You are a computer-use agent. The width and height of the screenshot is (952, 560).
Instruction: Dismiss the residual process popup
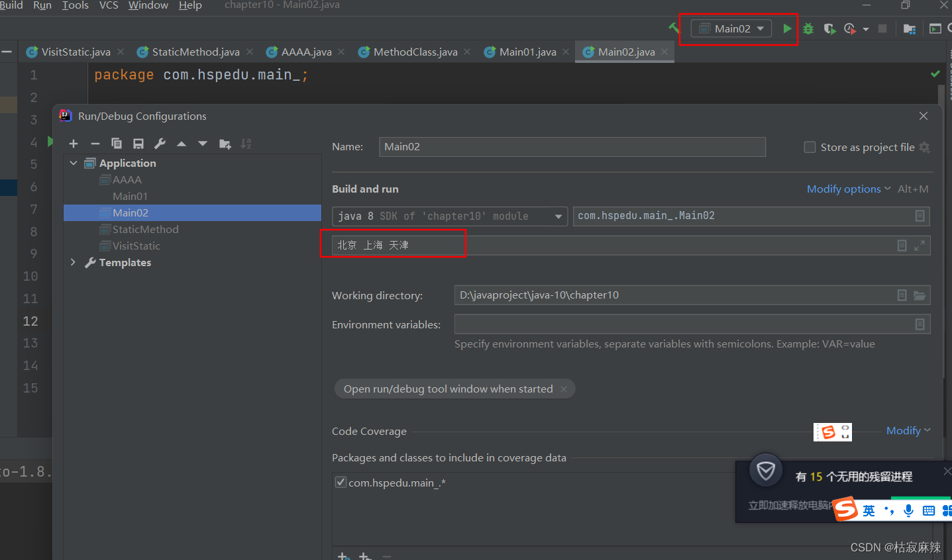[947, 471]
